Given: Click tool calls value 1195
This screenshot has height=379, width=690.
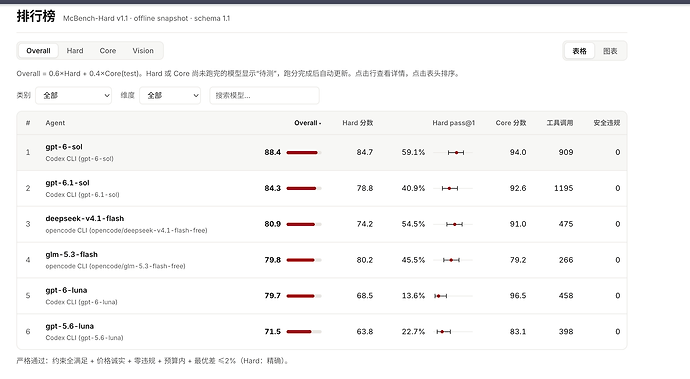Looking at the screenshot, I should tap(563, 188).
